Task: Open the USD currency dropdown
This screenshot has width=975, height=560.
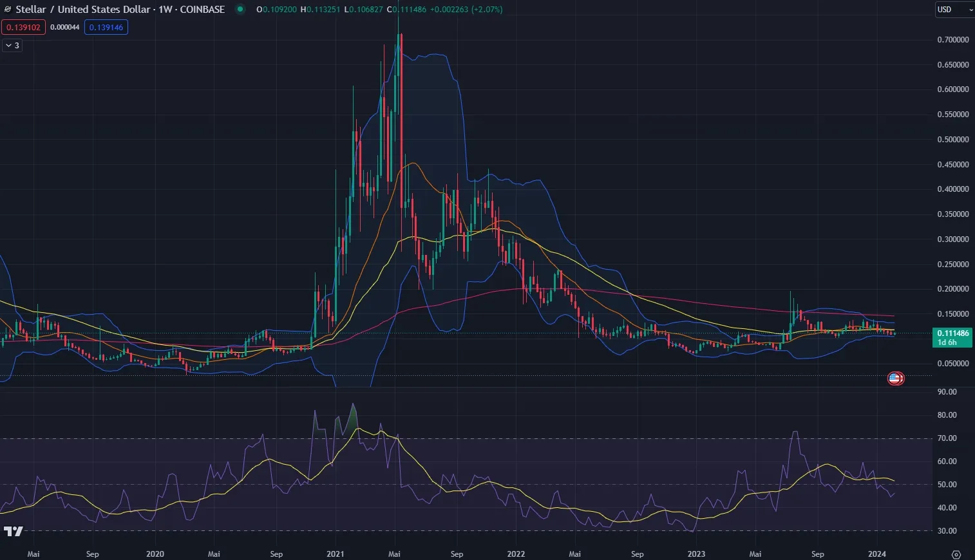Action: pos(954,10)
